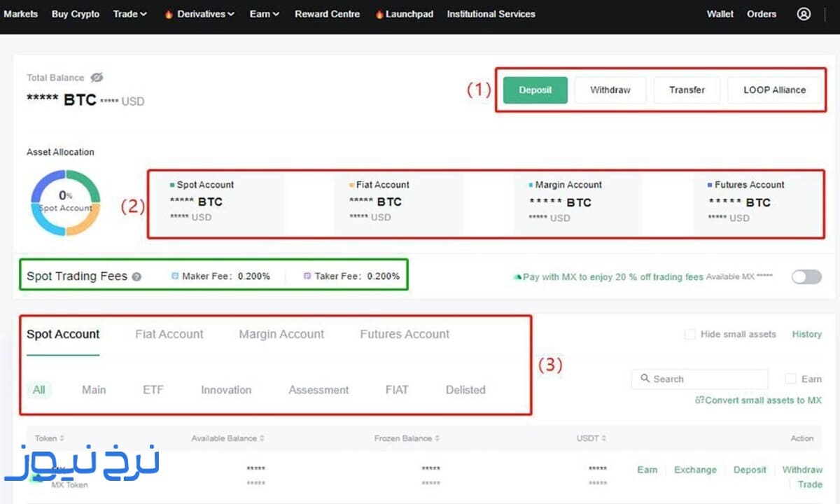Focus the Search tokens input field
840x504 pixels.
point(700,379)
